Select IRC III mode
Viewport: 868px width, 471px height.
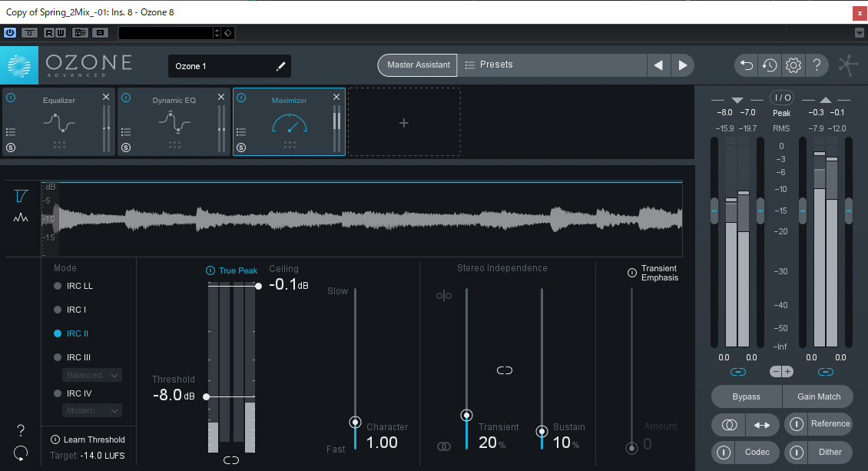[x=72, y=357]
